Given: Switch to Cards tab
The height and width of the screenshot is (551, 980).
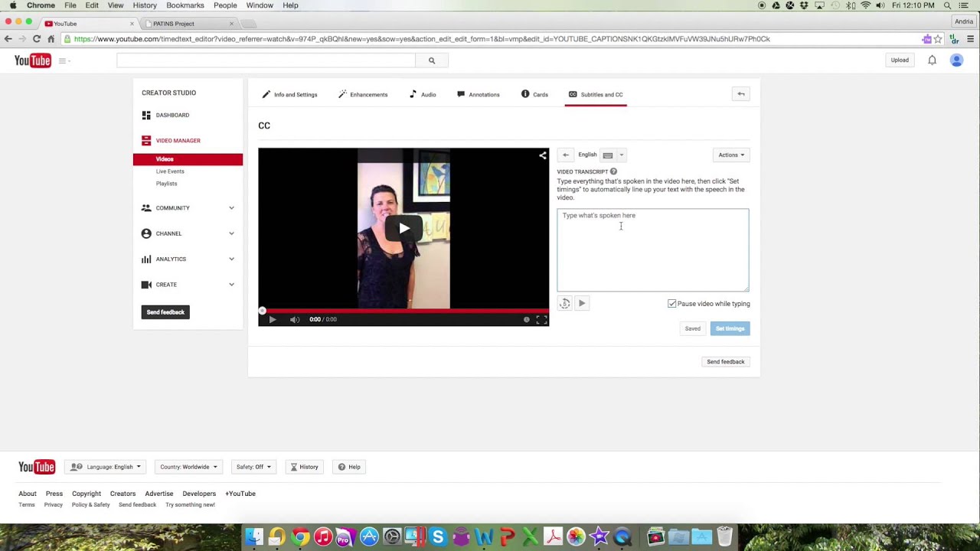Looking at the screenshot, I should 534,94.
